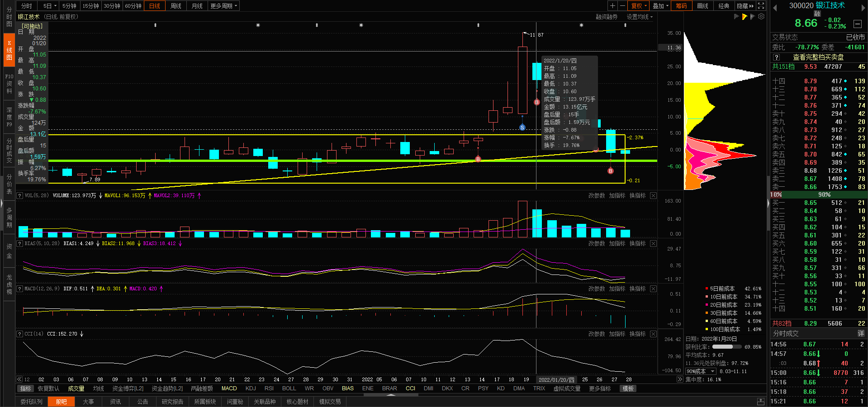Toggle the 指标 indicator button
Image resolution: width=868 pixels, height=407 pixels.
26,388
